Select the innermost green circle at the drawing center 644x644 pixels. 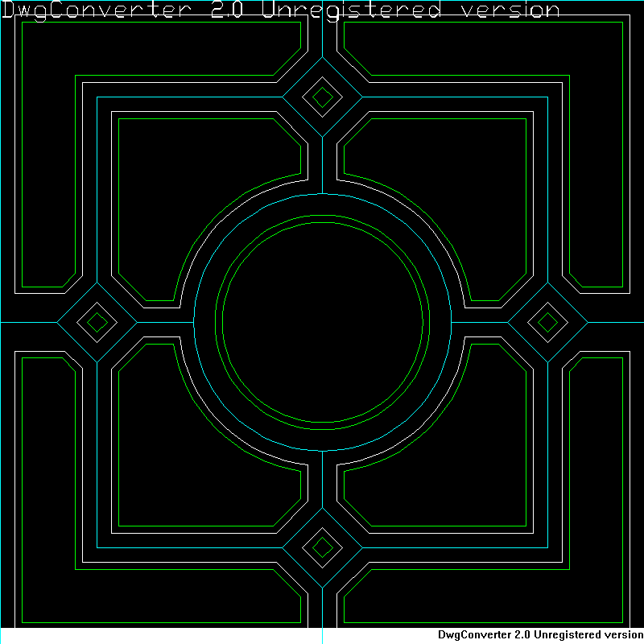coord(323,323)
